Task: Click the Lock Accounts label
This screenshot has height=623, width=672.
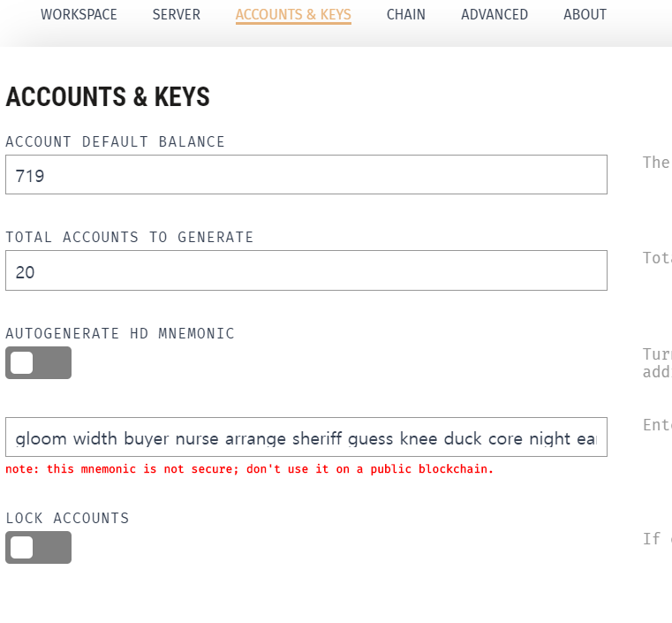Action: point(67,518)
